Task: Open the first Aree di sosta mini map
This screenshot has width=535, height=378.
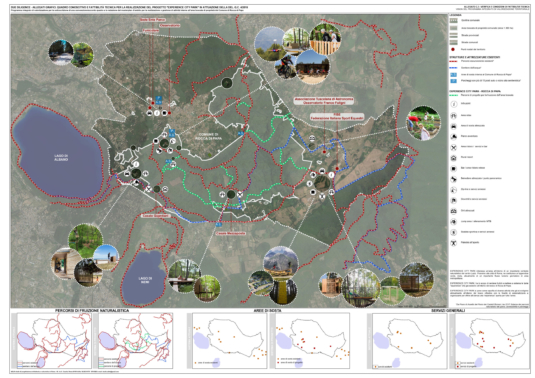Action: pyautogui.click(x=229, y=340)
